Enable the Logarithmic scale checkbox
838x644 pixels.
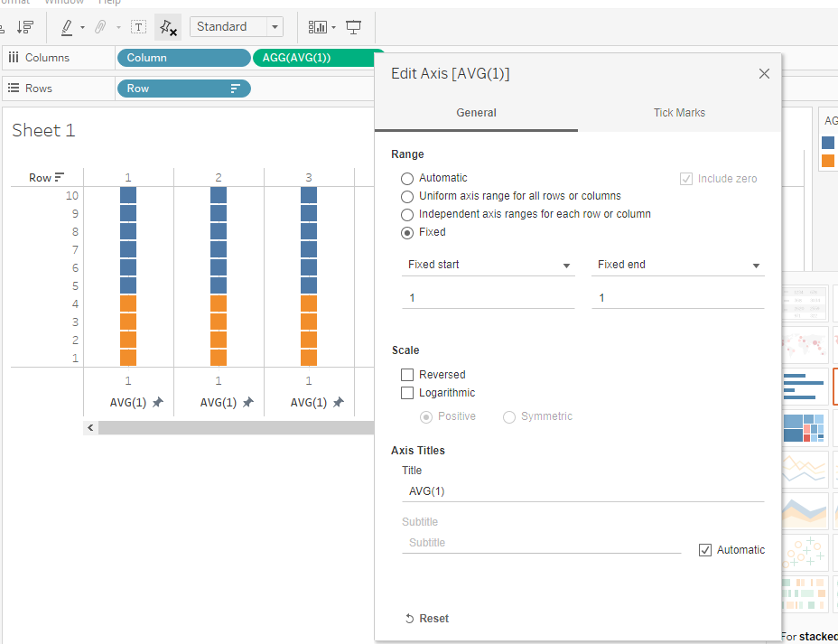point(407,393)
